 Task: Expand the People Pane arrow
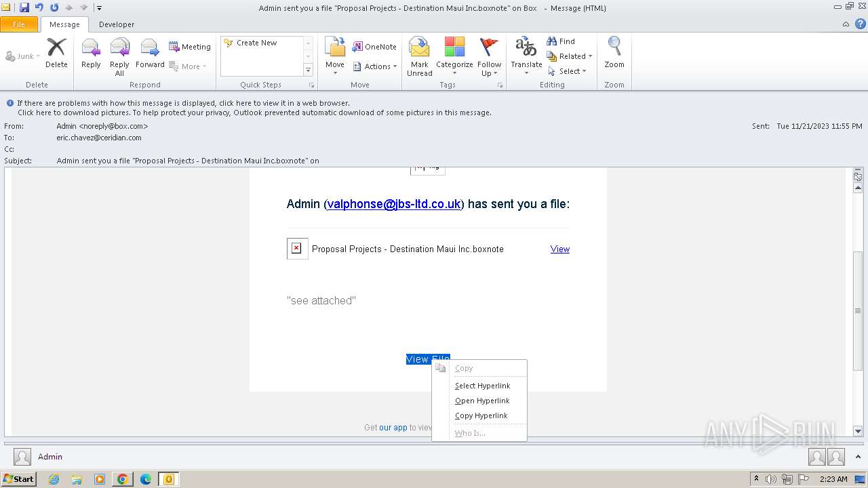(859, 457)
